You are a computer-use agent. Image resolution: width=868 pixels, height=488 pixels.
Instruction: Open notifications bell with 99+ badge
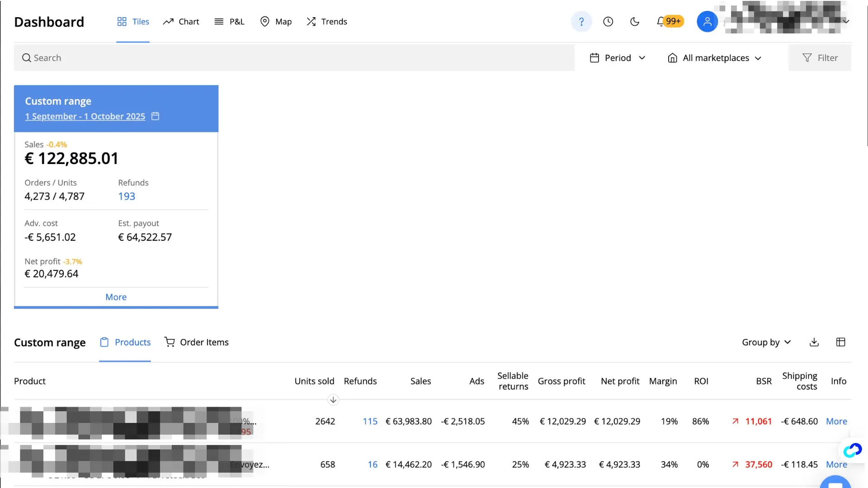669,21
